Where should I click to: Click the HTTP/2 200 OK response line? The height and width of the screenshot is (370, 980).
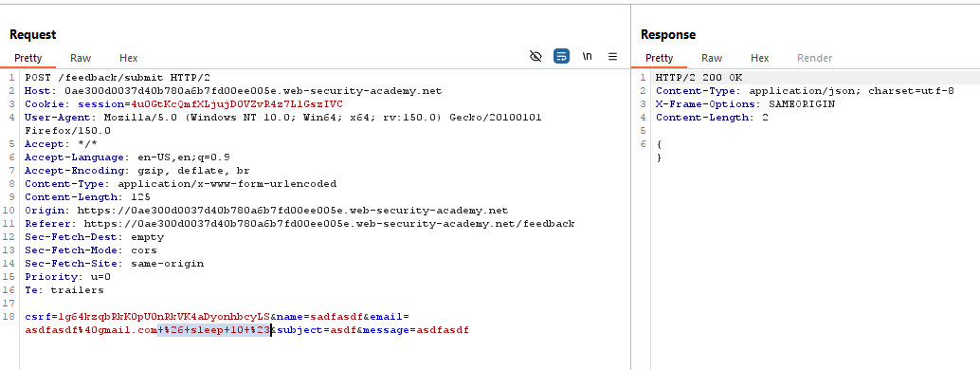pos(699,78)
